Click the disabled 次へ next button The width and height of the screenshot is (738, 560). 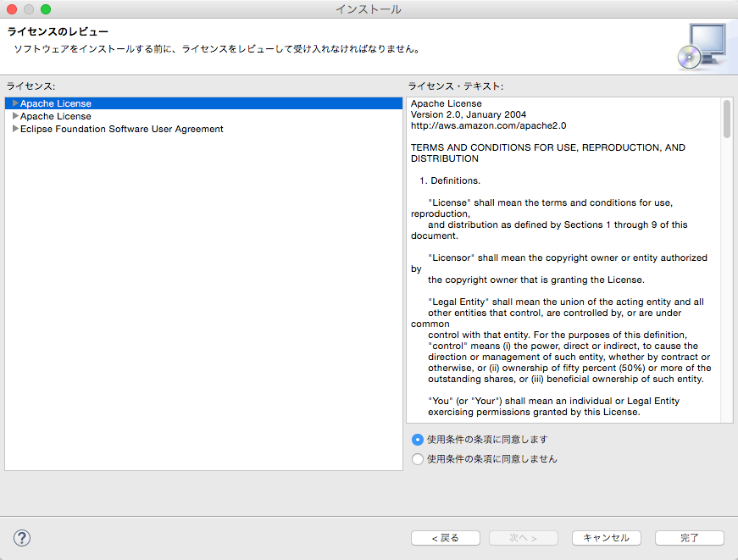[524, 538]
